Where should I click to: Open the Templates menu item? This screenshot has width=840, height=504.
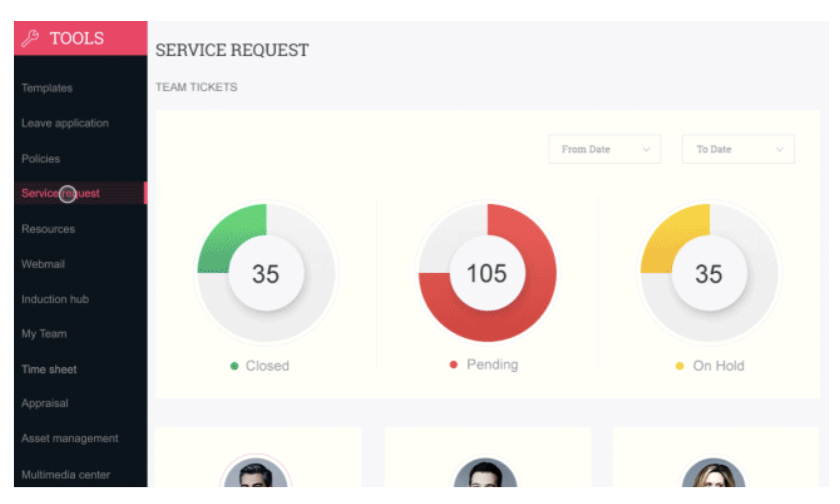[x=47, y=88]
